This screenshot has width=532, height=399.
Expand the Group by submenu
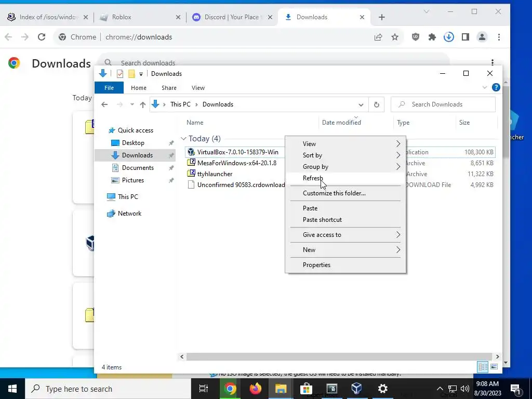(345, 167)
